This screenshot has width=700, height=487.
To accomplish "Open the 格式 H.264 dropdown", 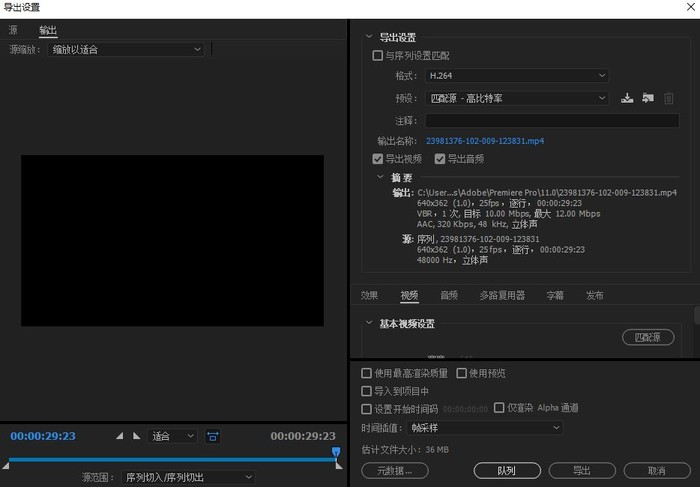I will (x=516, y=76).
